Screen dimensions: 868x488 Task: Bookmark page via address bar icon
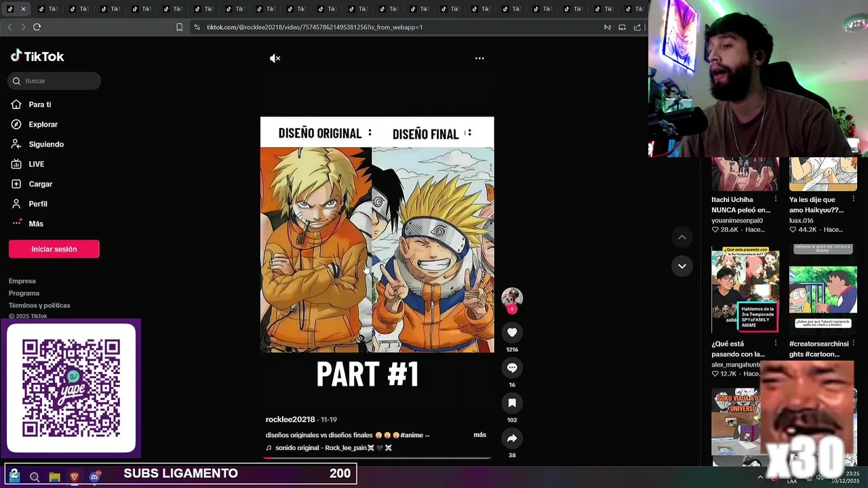coord(179,27)
